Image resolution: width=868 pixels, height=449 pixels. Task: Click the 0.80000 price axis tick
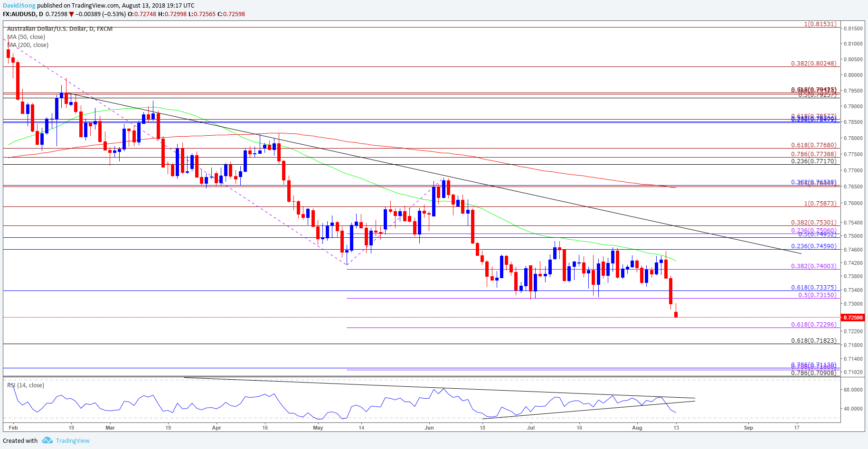(853, 75)
